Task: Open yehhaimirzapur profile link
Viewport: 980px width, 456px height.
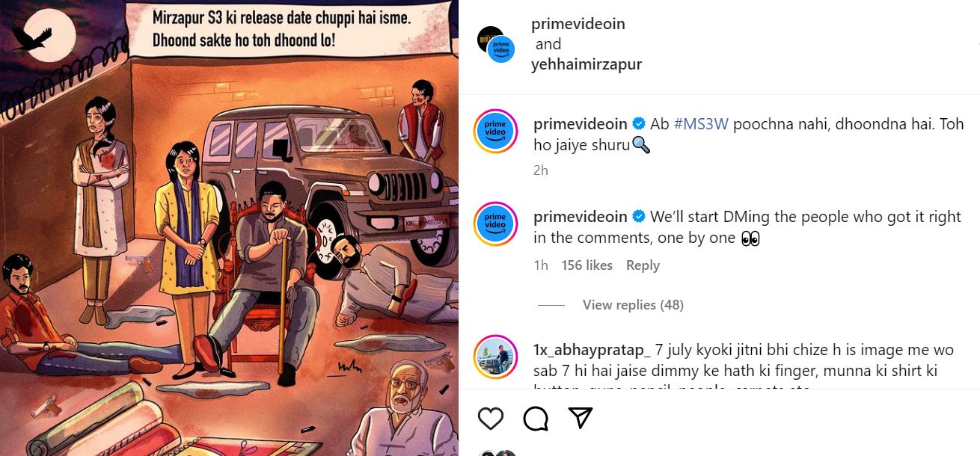Action: point(587,64)
